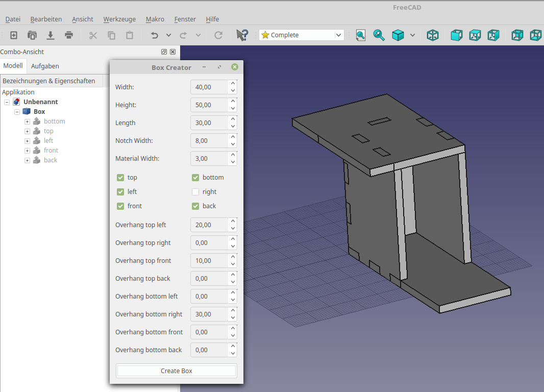Set front view cube icon
Image resolution: width=544 pixels, height=392 pixels.
point(457,35)
